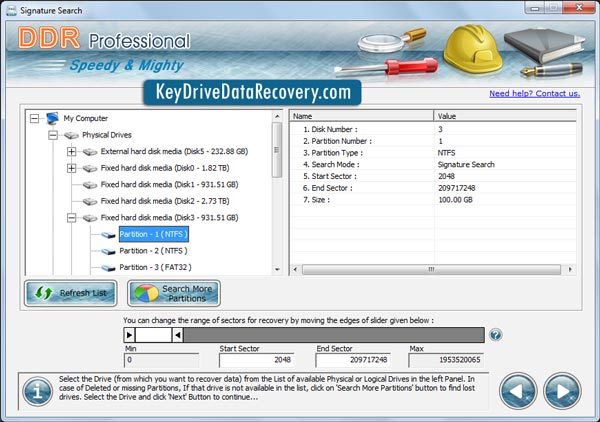Click the Disk0 drive icon
Viewport: 600px width, 422px height.
coord(90,168)
